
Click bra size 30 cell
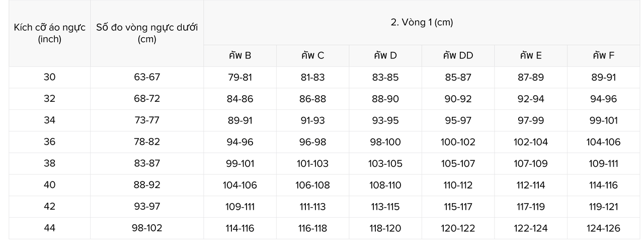click(49, 77)
